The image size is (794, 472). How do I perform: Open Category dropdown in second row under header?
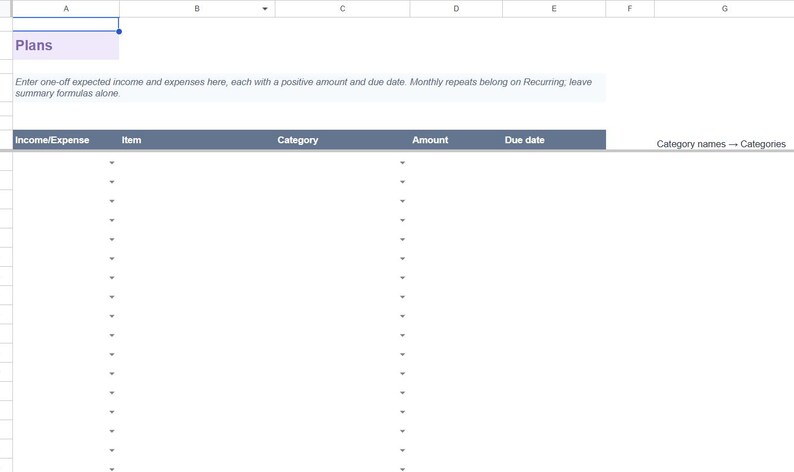tap(403, 182)
